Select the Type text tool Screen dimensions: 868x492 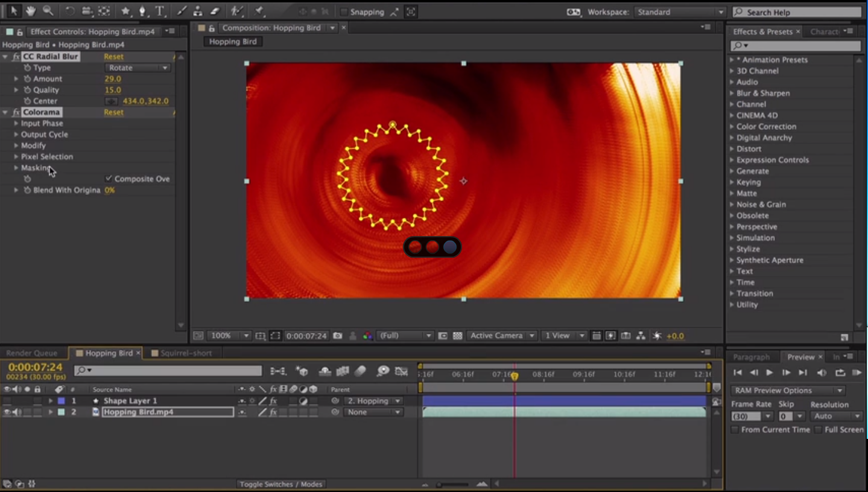(x=160, y=11)
